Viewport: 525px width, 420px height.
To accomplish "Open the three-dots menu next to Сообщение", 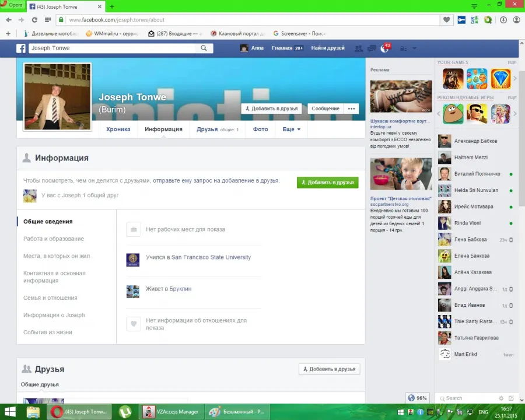I will [351, 108].
